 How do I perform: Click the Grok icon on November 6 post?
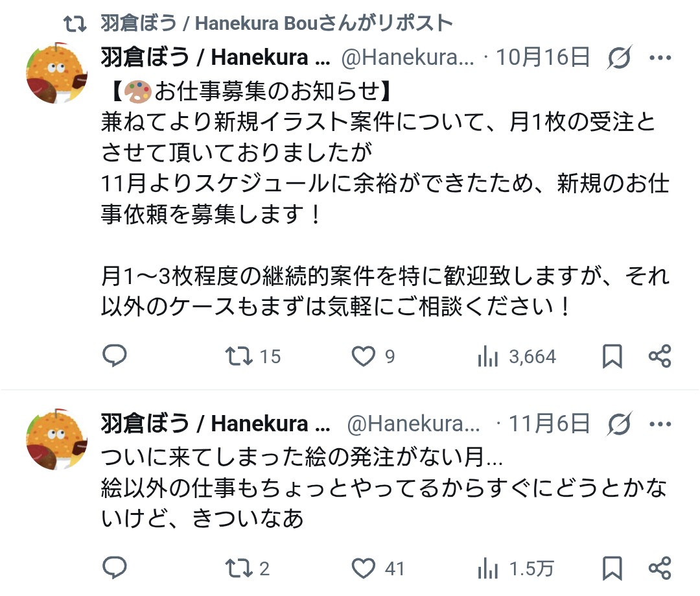620,425
